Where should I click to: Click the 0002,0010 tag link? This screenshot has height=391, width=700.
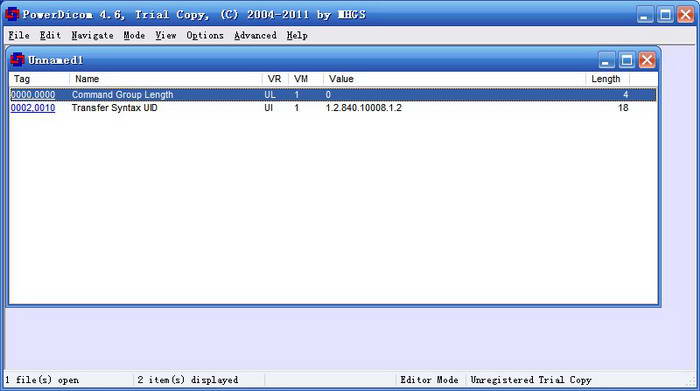click(x=33, y=108)
